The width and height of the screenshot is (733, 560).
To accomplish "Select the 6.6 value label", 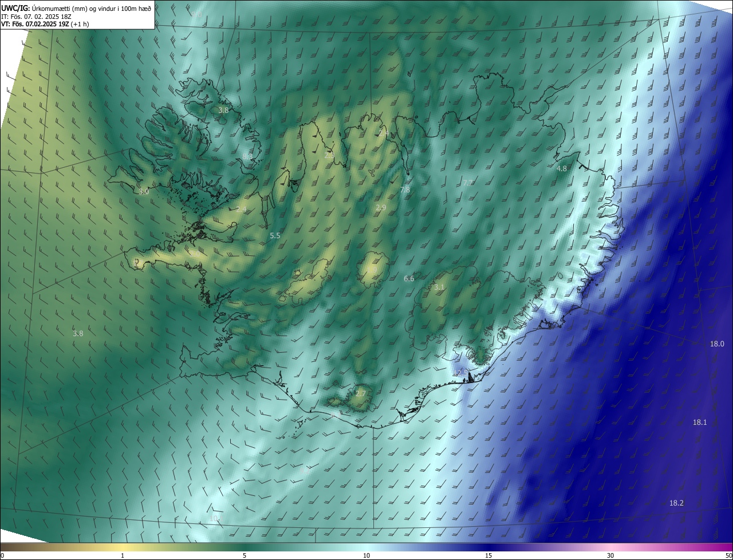I will click(409, 279).
